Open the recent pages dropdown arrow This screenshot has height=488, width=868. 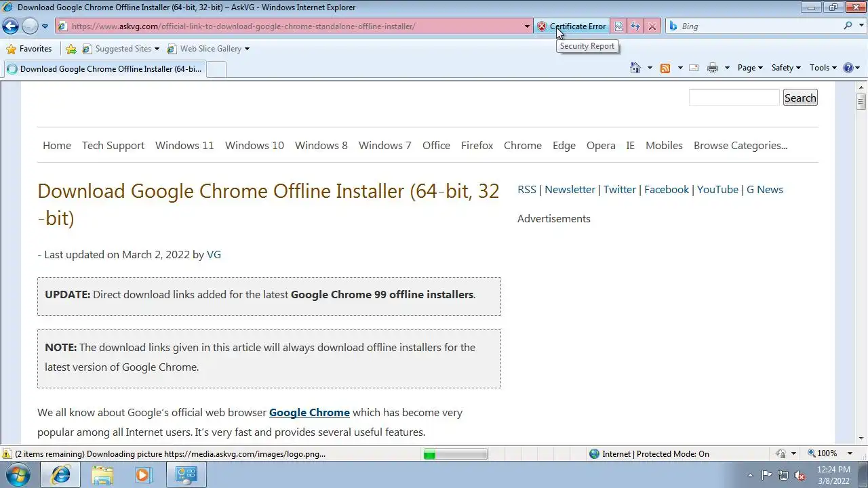pos(45,26)
